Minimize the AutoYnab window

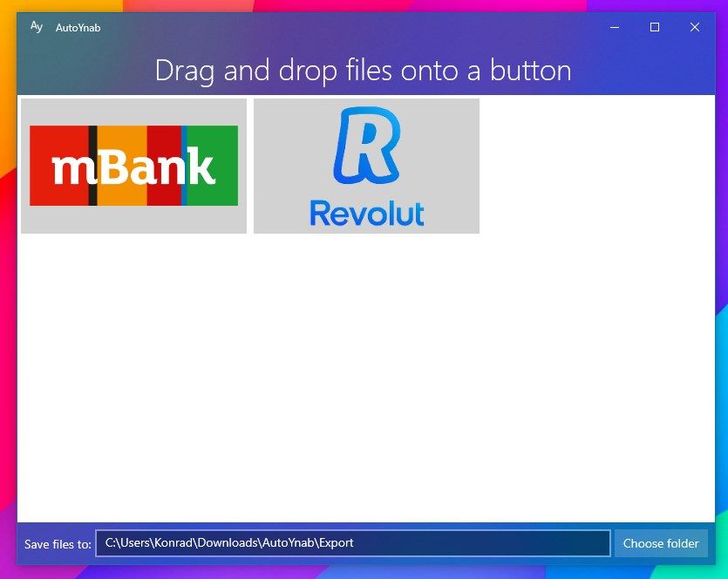[615, 27]
